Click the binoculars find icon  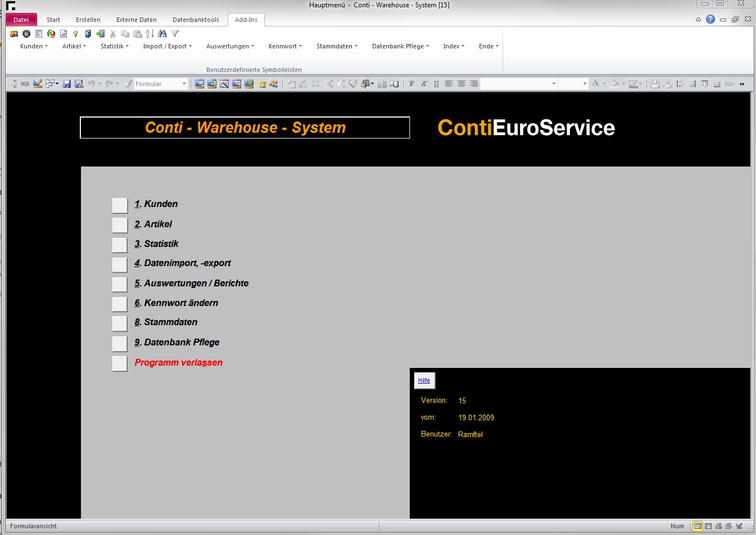coord(162,34)
